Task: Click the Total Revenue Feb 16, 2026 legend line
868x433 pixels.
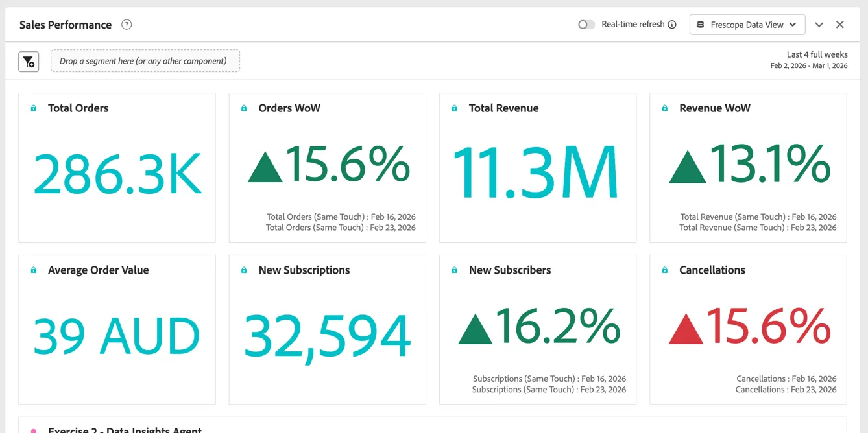Action: (758, 217)
